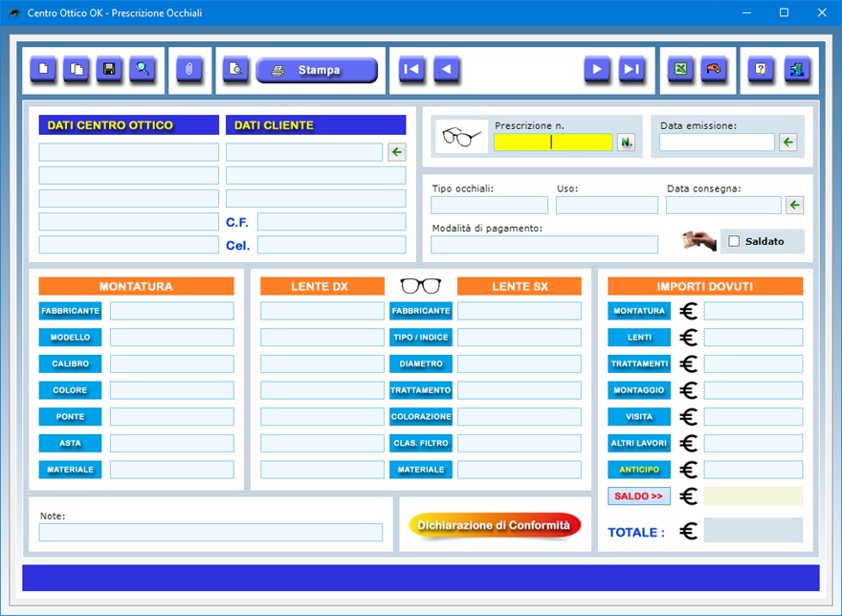Click the Lente DX Diametro field
Image resolution: width=842 pixels, height=616 pixels.
(x=322, y=363)
